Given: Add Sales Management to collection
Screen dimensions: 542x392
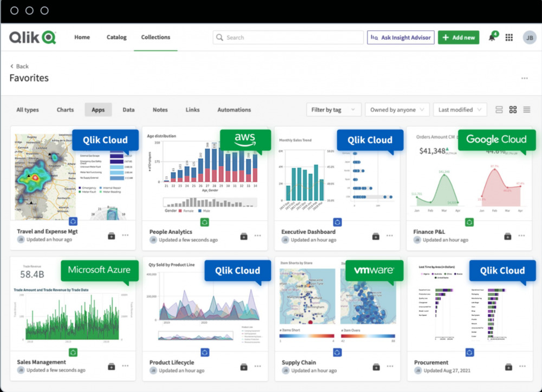Looking at the screenshot, I should click(x=111, y=367).
